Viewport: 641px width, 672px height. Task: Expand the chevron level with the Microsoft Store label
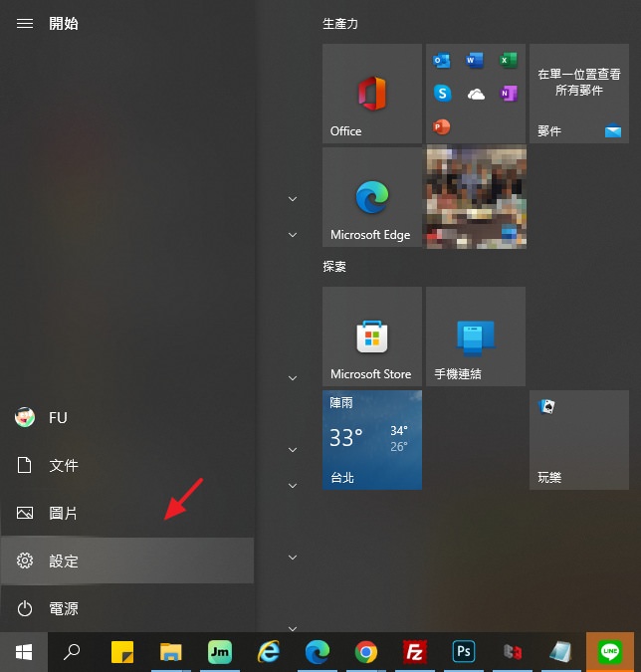point(293,378)
